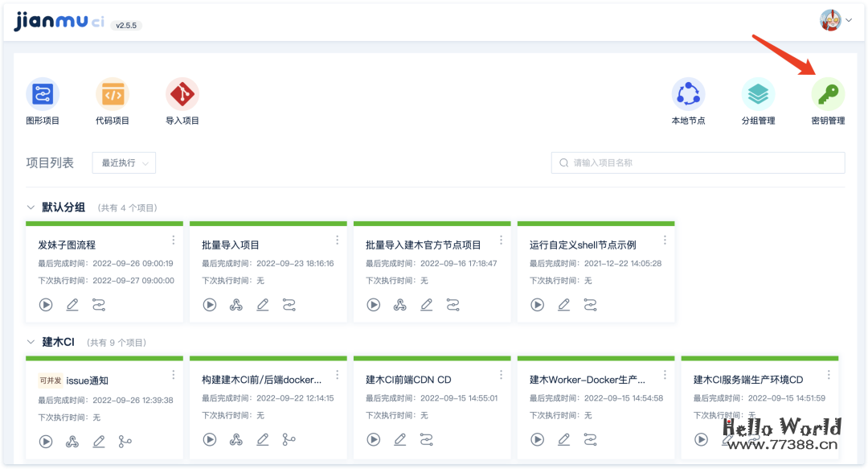
Task: Collapse the 建木CI group
Action: pos(31,342)
